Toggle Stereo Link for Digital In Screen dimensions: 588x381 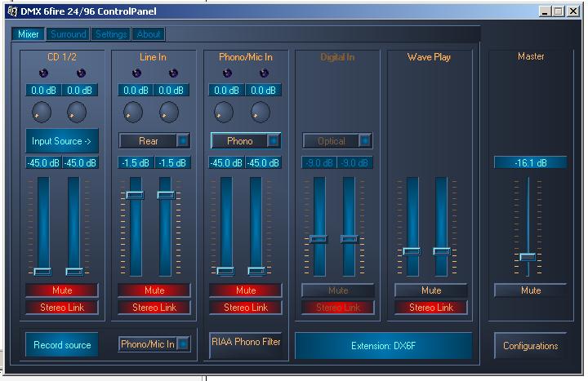(338, 308)
